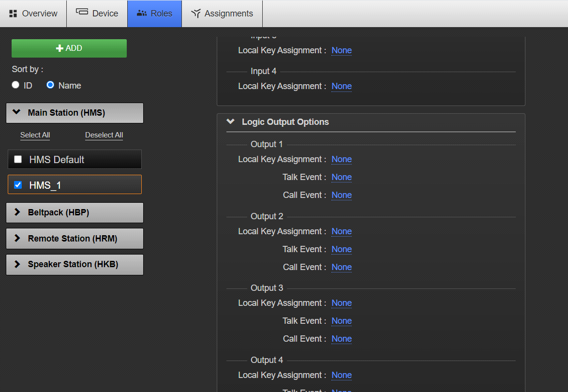The image size is (568, 392).
Task: Click the plus icon on ADD button
Action: (60, 48)
